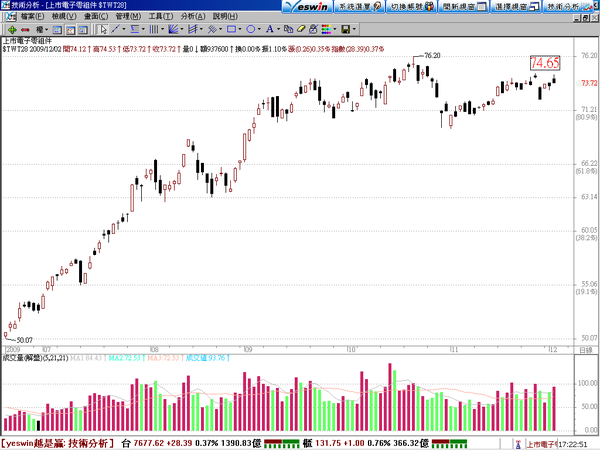
Task: Click the 成交量 indicator title label
Action: pyautogui.click(x=36, y=358)
